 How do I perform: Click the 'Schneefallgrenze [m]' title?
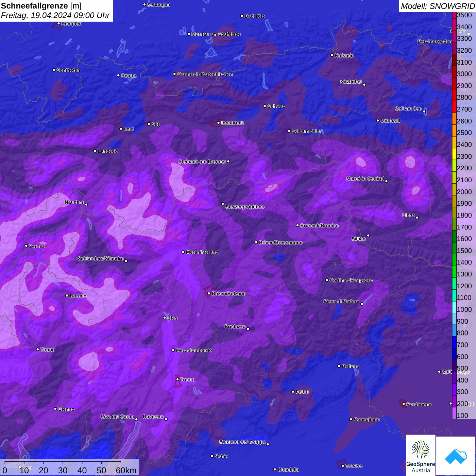(41, 6)
